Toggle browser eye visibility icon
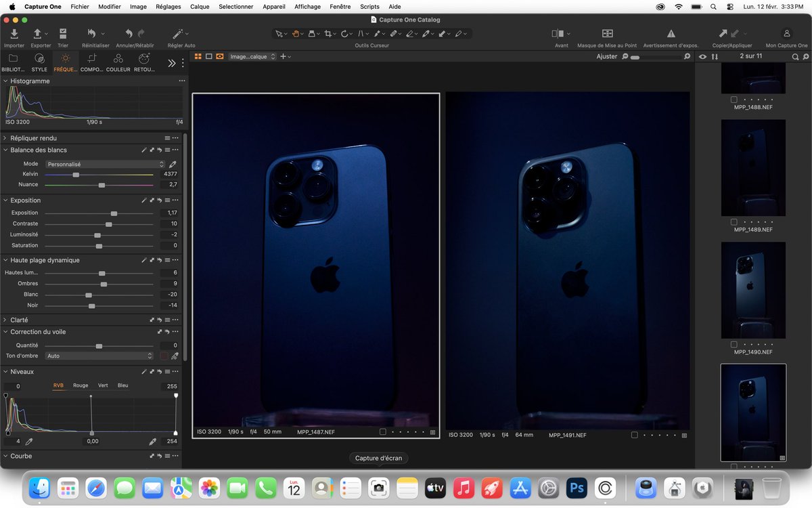Image resolution: width=812 pixels, height=508 pixels. (702, 57)
